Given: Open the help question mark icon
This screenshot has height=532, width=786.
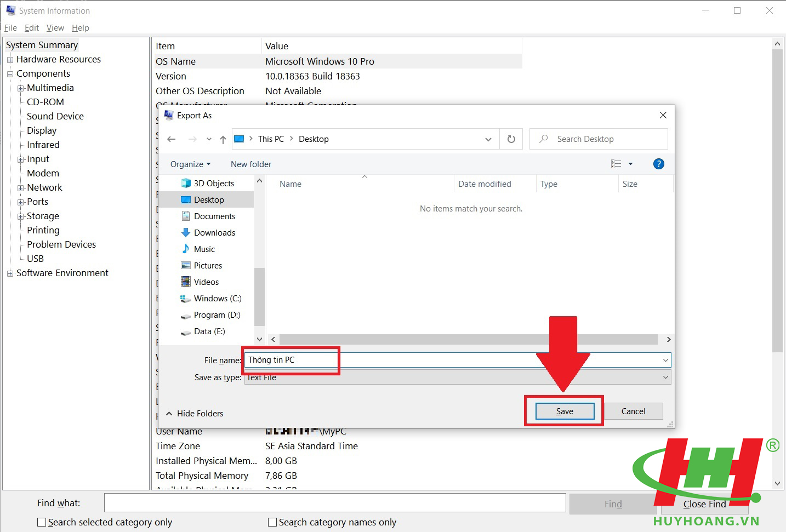Looking at the screenshot, I should [x=658, y=164].
